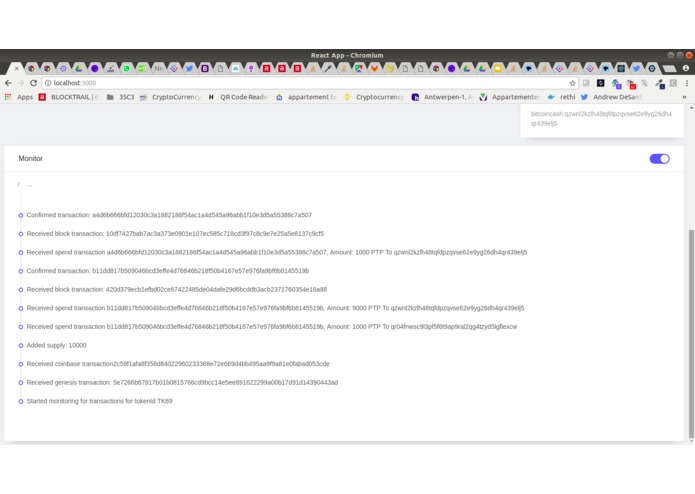Open the BLOCKTRAIL bookmark
Image resolution: width=695 pixels, height=494 pixels.
[x=69, y=97]
